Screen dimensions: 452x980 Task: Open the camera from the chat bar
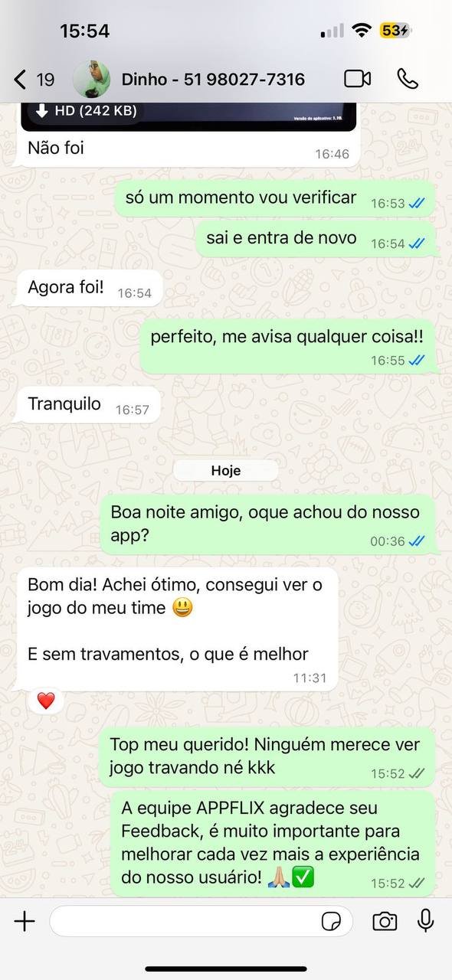[385, 921]
